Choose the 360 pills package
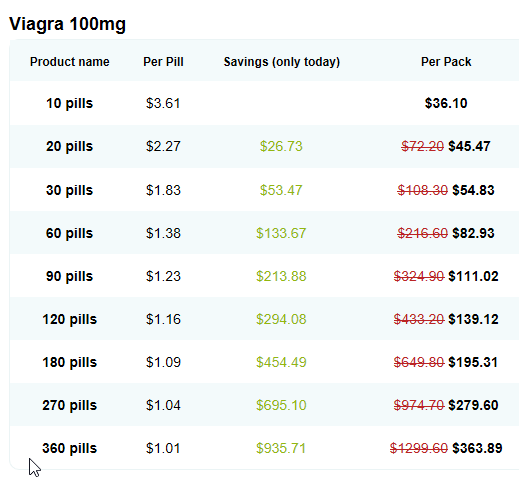519x482 pixels. [x=69, y=448]
